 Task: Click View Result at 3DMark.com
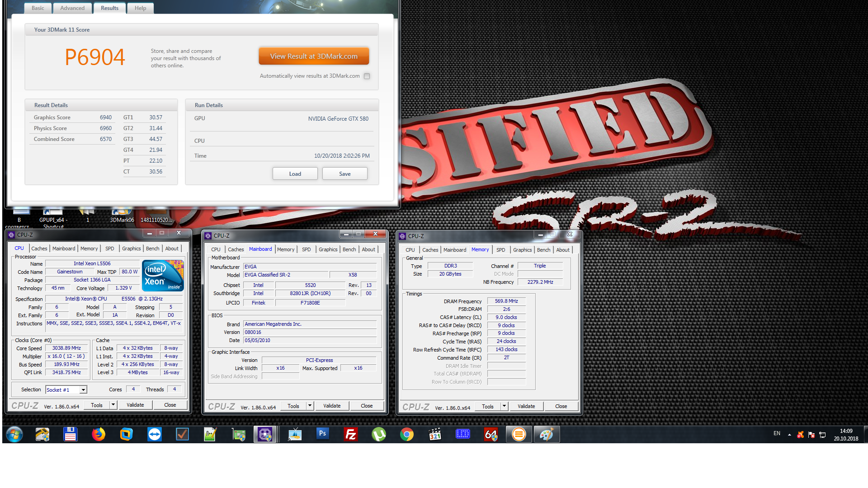pyautogui.click(x=314, y=56)
